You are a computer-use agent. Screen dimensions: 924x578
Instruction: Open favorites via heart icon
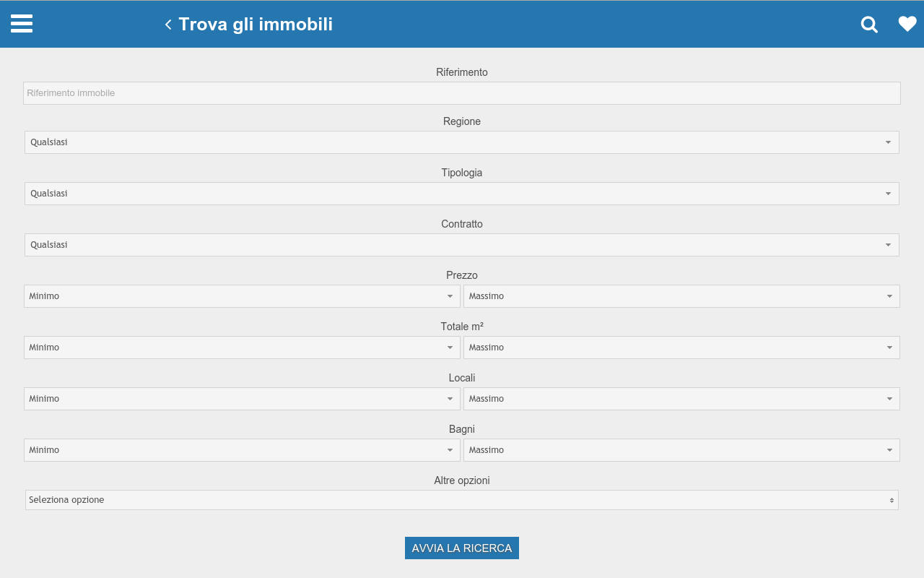pyautogui.click(x=907, y=25)
